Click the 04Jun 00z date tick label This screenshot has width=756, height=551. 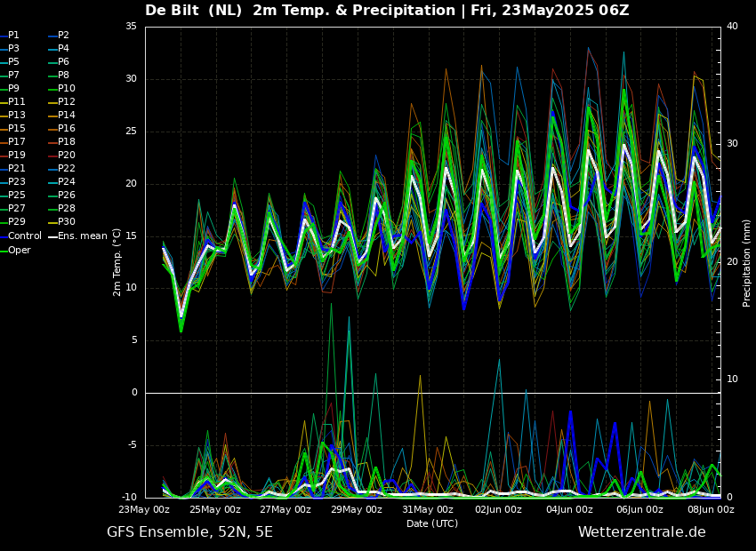[x=569, y=510]
